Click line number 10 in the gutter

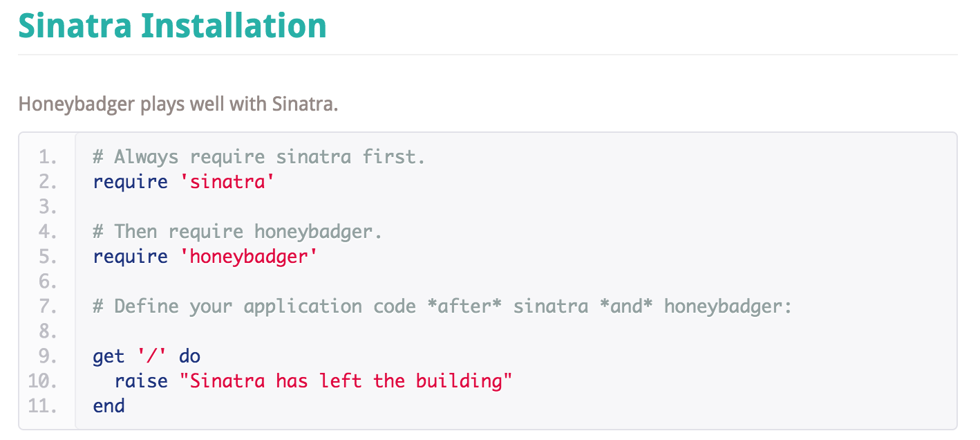tap(43, 381)
